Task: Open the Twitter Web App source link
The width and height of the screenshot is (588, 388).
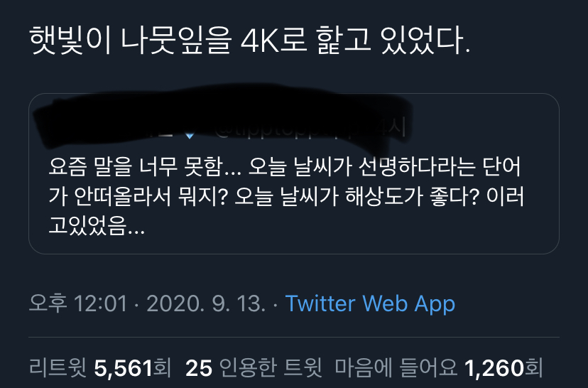Action: [370, 303]
